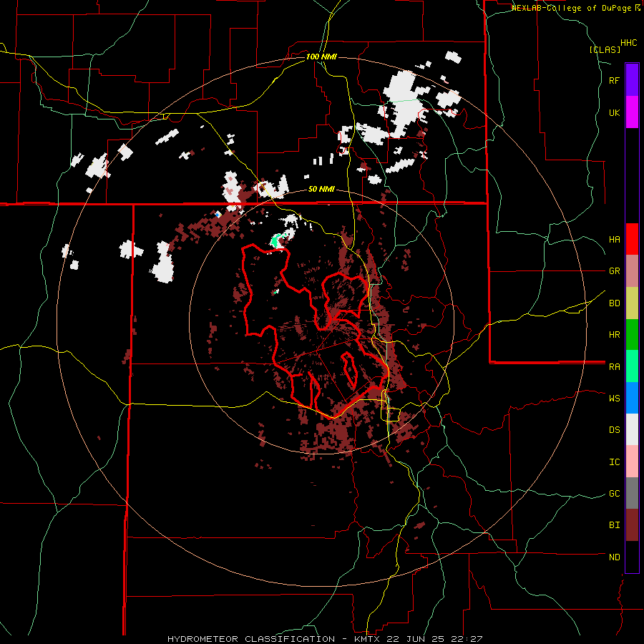
Task: Click the GR legend label
Action: pos(614,271)
